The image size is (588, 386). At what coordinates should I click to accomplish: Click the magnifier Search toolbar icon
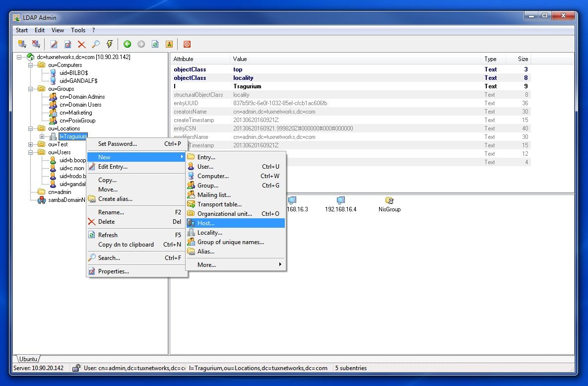[x=96, y=44]
